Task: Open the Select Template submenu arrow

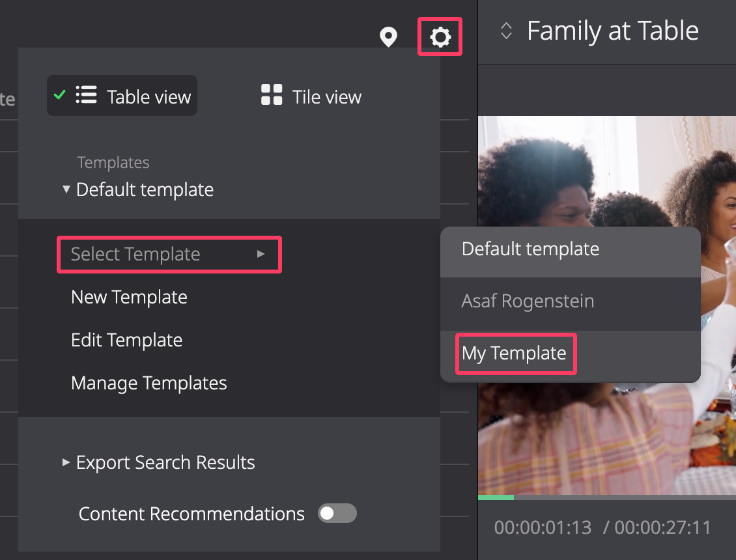Action: pos(261,254)
